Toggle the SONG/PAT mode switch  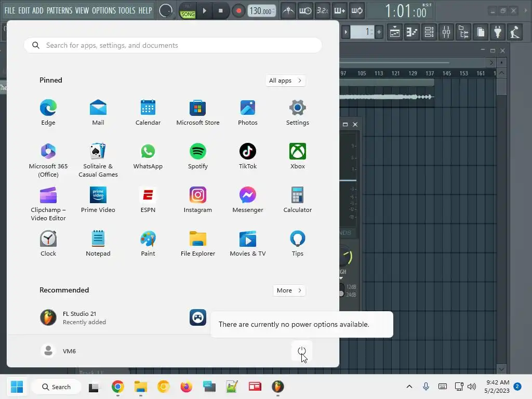click(x=188, y=11)
